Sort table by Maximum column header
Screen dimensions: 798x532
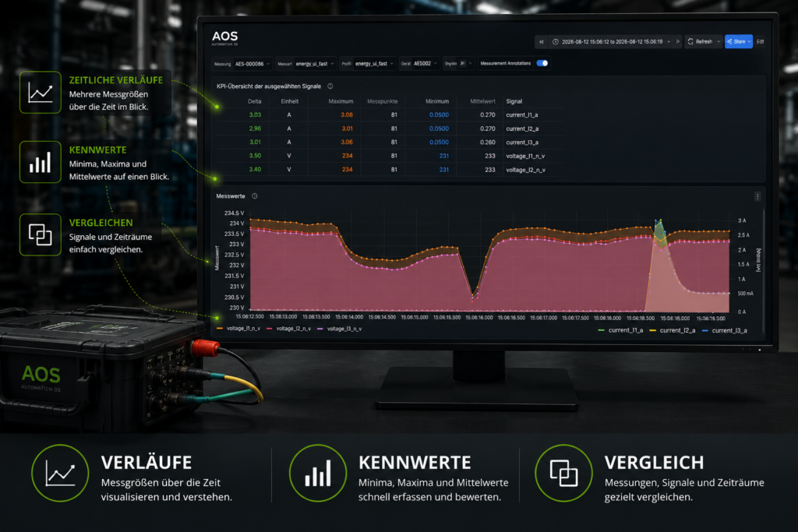[x=341, y=102]
